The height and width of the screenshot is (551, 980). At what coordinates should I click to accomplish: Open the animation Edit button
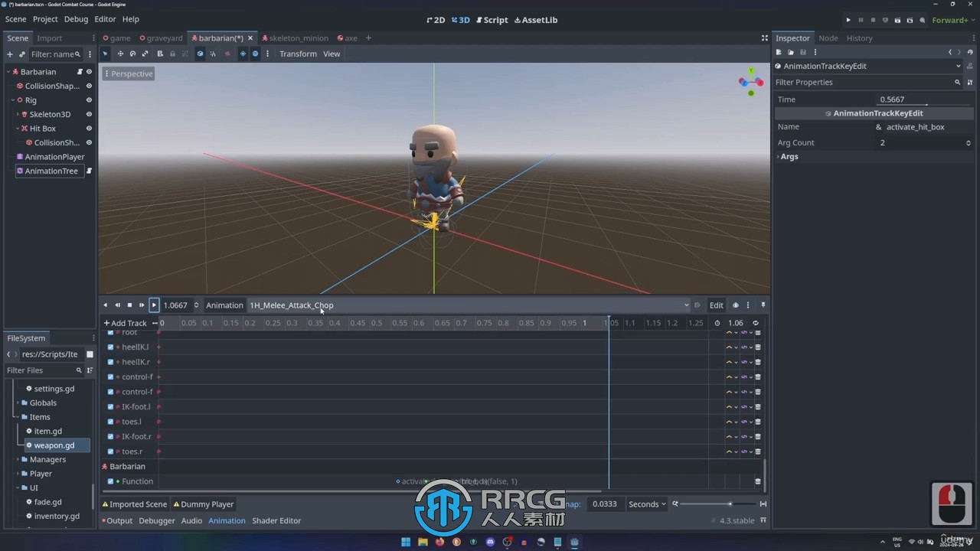click(716, 305)
